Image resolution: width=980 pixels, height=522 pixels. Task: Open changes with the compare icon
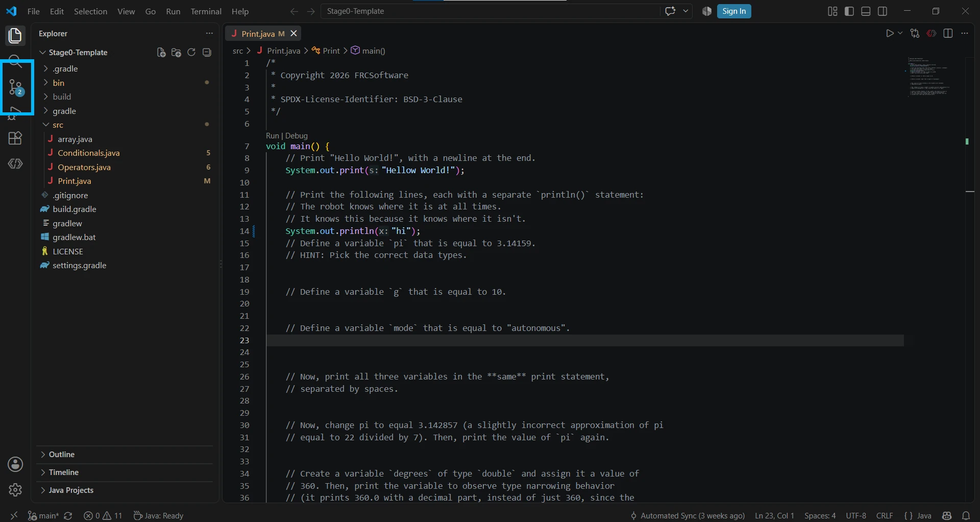tap(915, 33)
